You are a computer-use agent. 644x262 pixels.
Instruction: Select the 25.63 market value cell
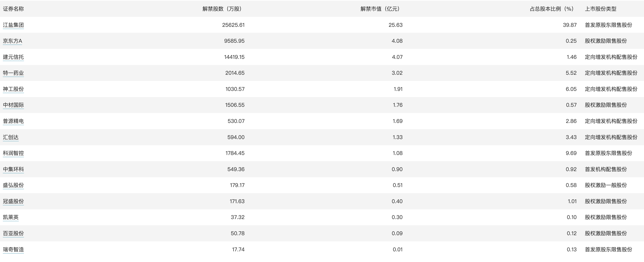click(396, 25)
